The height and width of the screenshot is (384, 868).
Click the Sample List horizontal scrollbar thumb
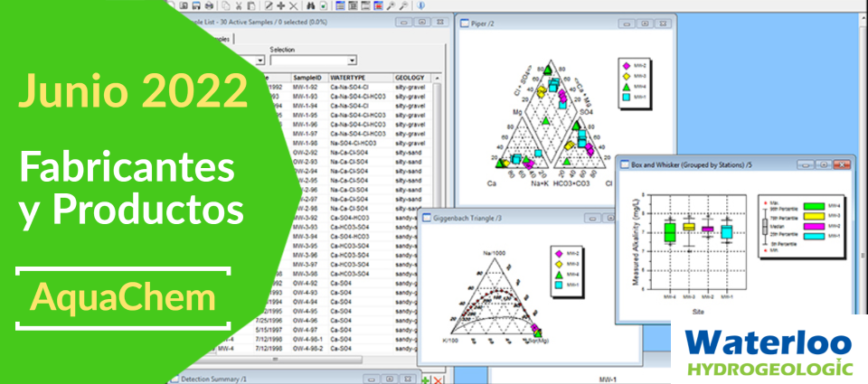pos(275,360)
